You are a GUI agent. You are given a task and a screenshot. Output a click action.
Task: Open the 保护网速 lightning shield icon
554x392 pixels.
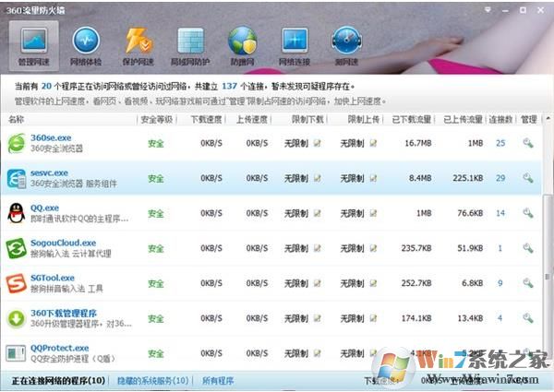pos(138,45)
